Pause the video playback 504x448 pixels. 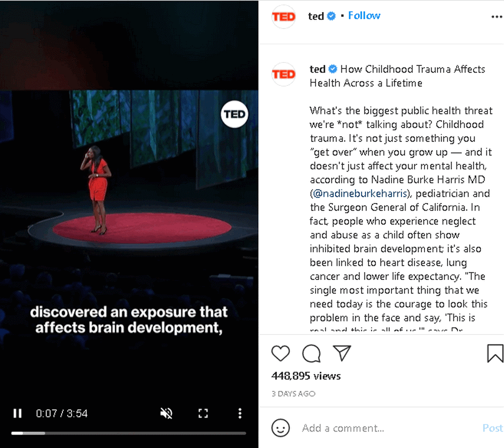(17, 413)
